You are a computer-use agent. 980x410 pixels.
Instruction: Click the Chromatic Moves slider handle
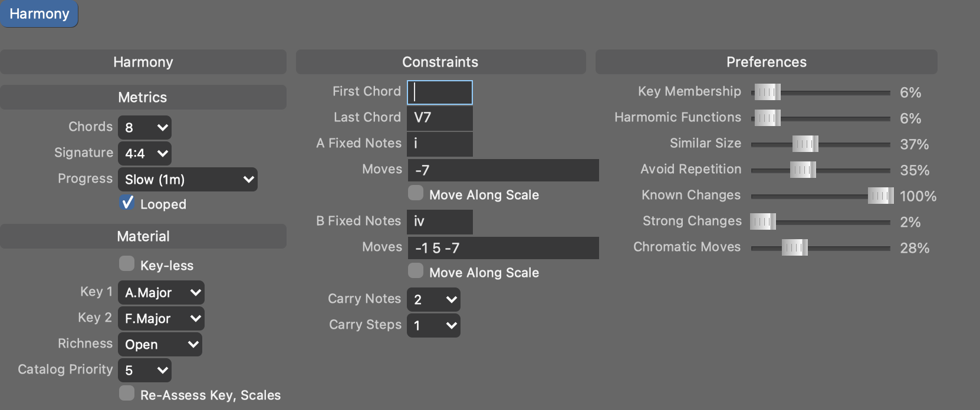pyautogui.click(x=794, y=248)
